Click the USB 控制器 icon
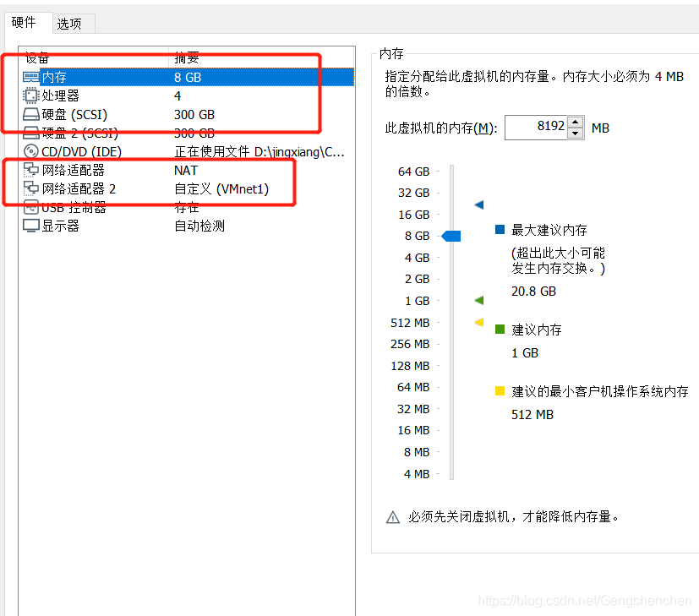Screen dimensions: 699x616 [30, 207]
